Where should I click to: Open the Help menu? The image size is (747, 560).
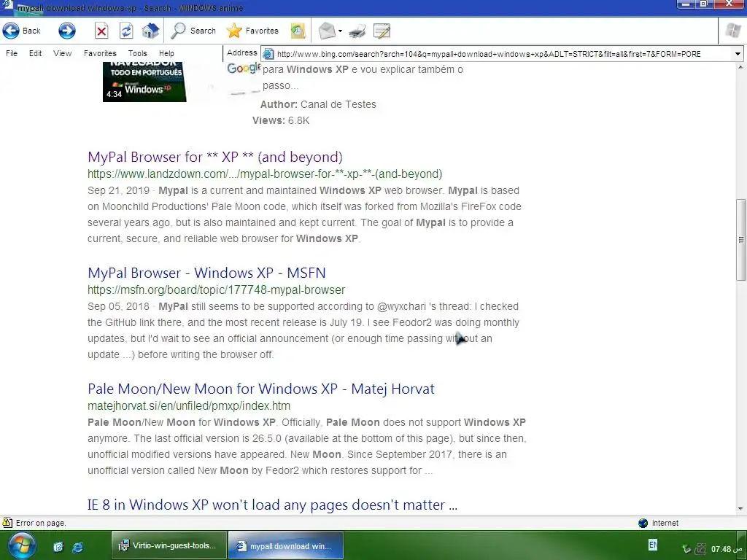pyautogui.click(x=166, y=53)
